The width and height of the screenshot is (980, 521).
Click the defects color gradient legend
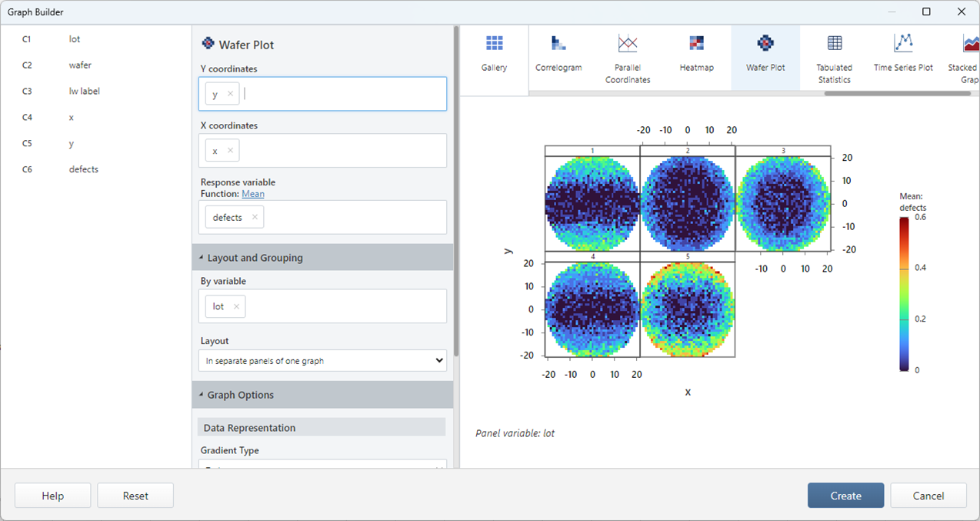[x=904, y=294]
